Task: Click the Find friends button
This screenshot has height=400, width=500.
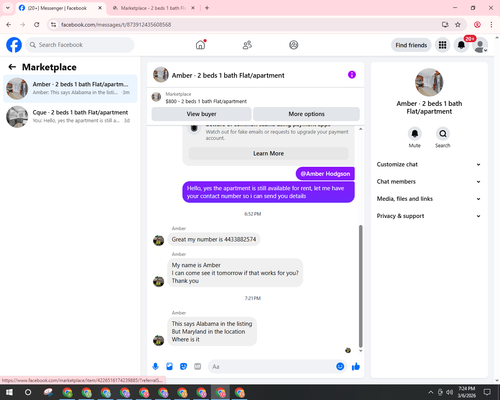Action: click(411, 45)
